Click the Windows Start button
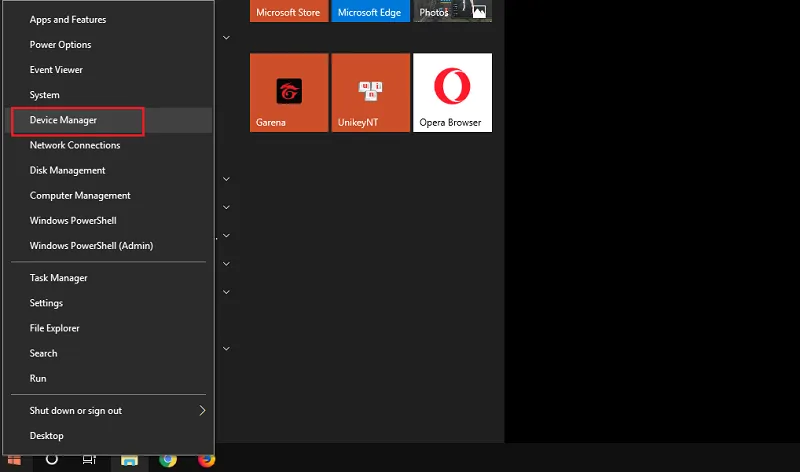The height and width of the screenshot is (472, 800). [14, 460]
